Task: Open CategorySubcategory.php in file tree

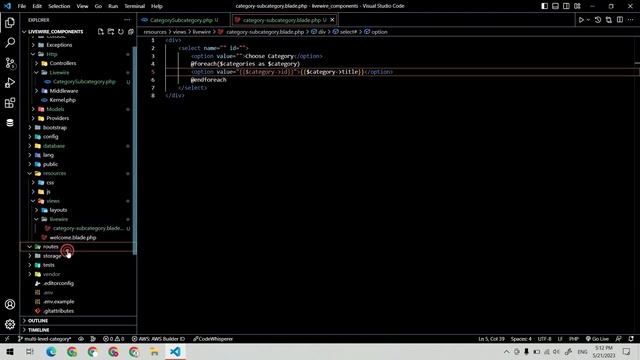Action: tap(84, 82)
